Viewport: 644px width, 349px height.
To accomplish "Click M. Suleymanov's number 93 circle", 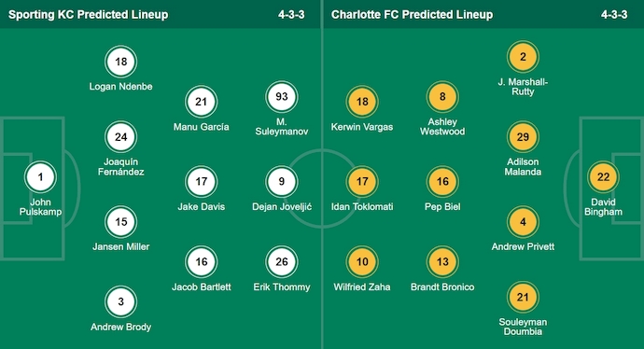I will point(282,97).
